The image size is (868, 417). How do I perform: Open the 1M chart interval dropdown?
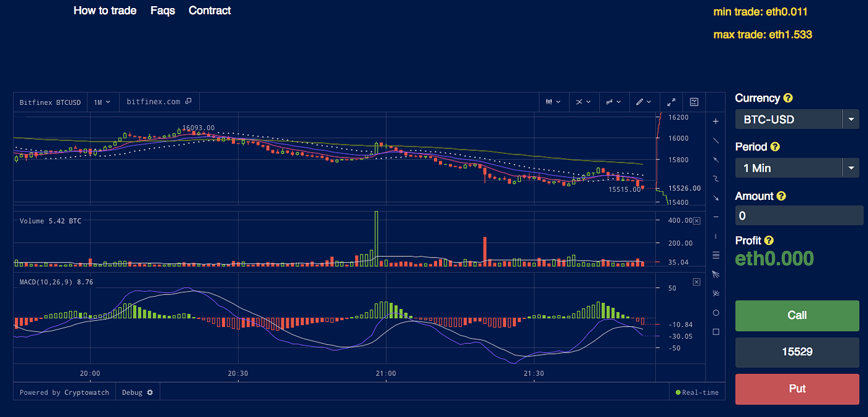pos(102,102)
